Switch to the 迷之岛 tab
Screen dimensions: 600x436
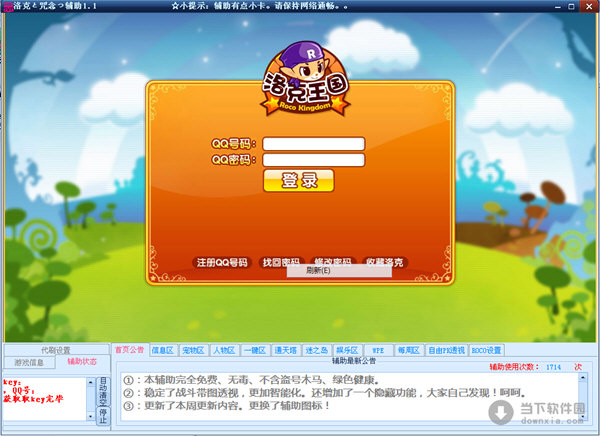click(316, 350)
